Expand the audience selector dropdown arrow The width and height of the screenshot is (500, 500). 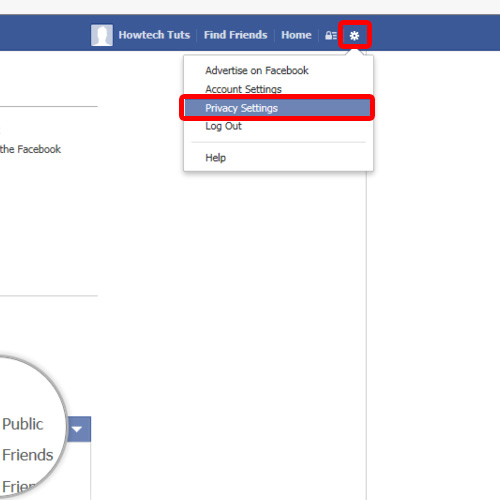[77, 429]
